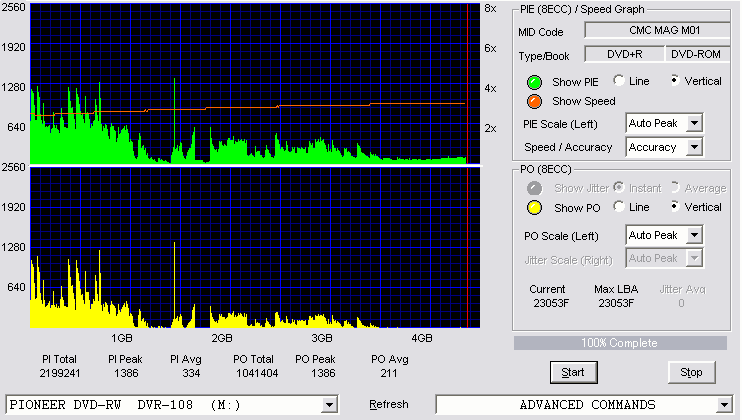Toggle the yellow Show PO indicator
Image resolution: width=742 pixels, height=420 pixels.
click(534, 208)
